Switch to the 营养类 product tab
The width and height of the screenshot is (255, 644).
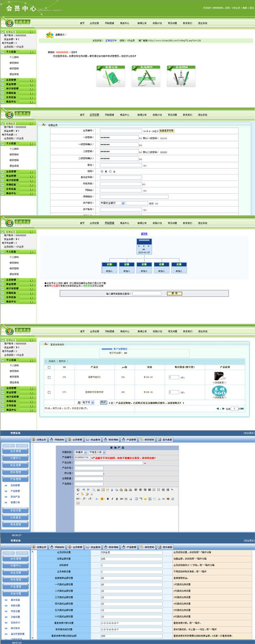62,361
